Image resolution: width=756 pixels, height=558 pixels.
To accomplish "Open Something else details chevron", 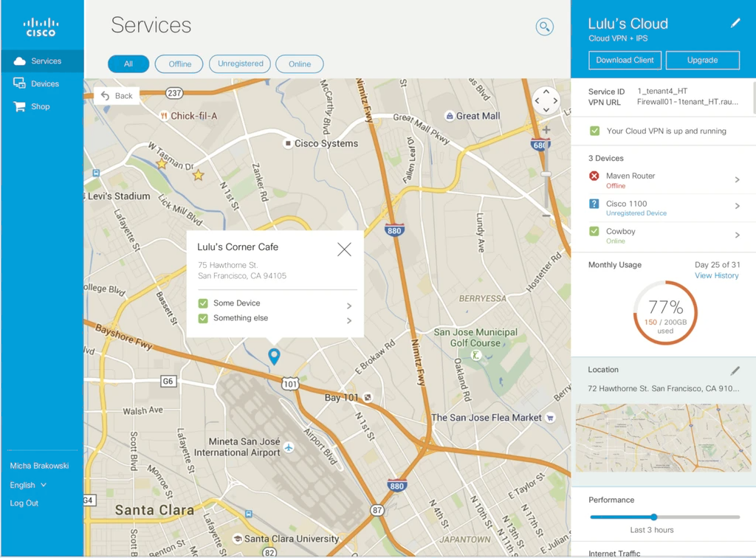I will point(349,321).
